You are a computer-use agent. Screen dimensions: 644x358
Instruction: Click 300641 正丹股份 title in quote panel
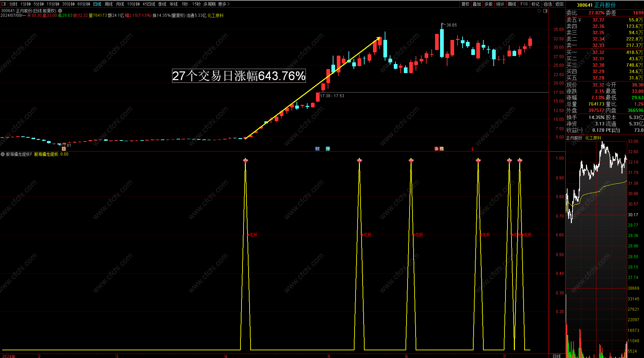[x=596, y=5]
